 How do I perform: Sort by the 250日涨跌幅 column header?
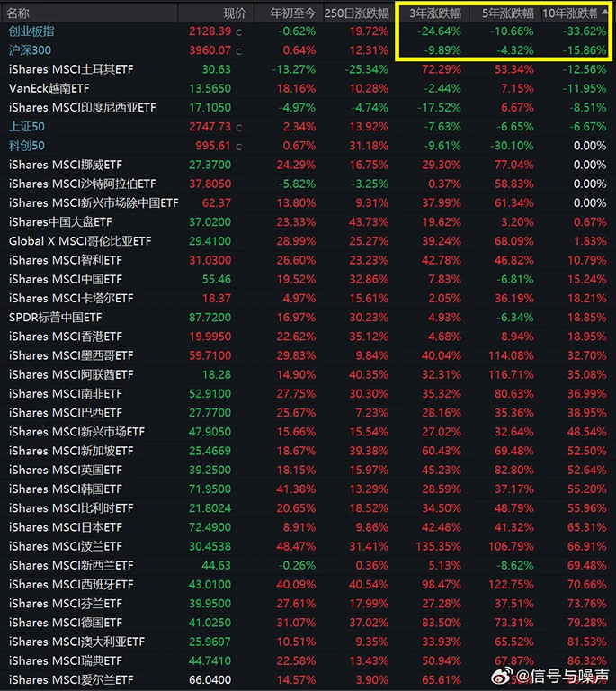point(357,13)
